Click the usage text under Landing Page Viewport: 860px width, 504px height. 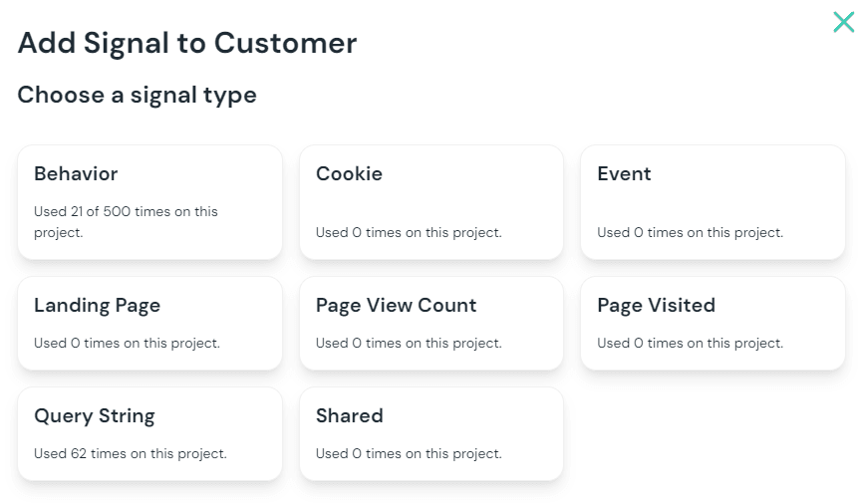click(127, 343)
